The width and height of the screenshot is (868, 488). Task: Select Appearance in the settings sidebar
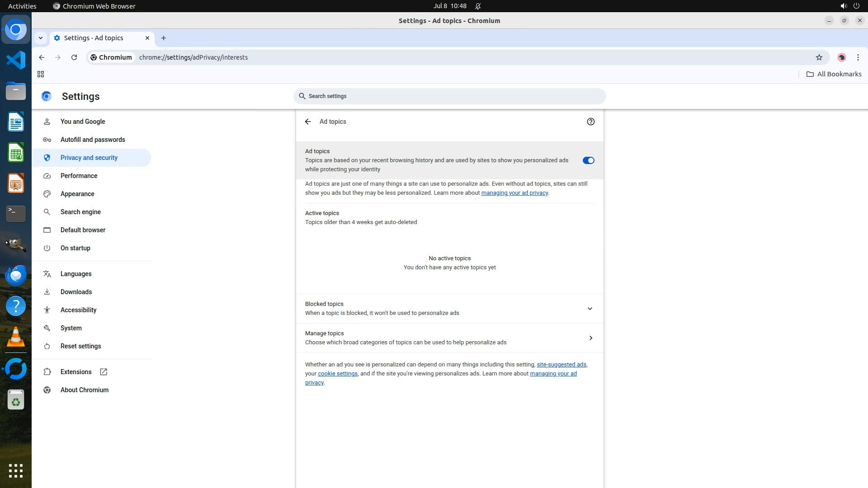(77, 194)
